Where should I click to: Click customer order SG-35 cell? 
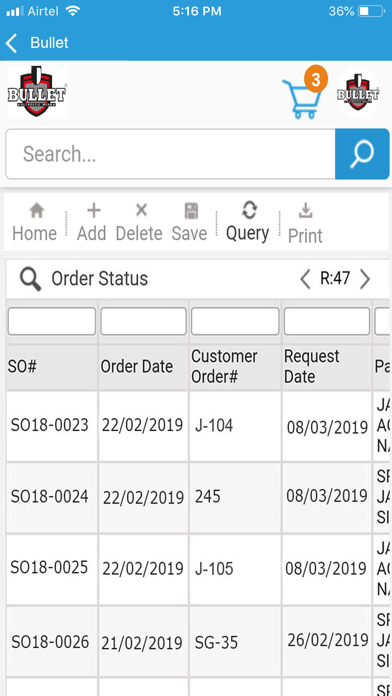tap(216, 642)
